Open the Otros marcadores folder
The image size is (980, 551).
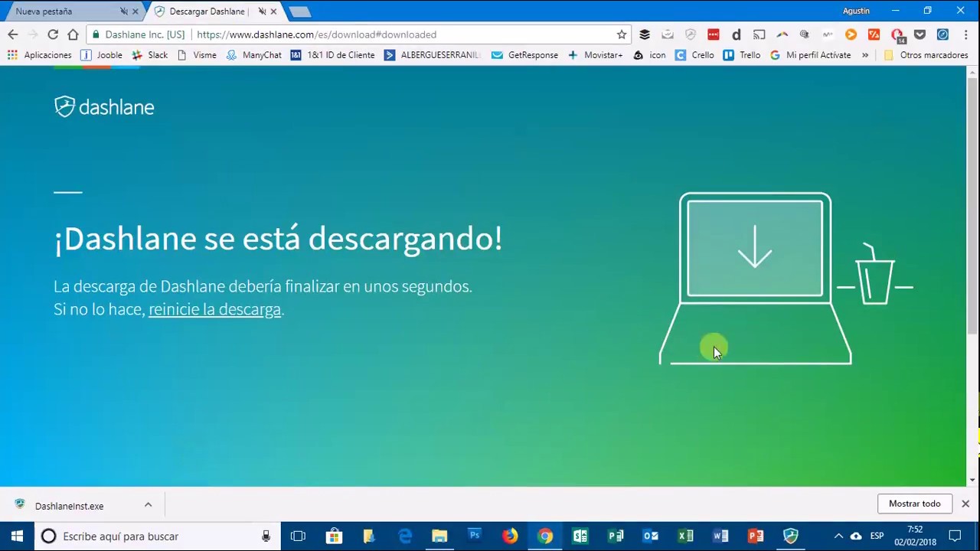click(926, 55)
